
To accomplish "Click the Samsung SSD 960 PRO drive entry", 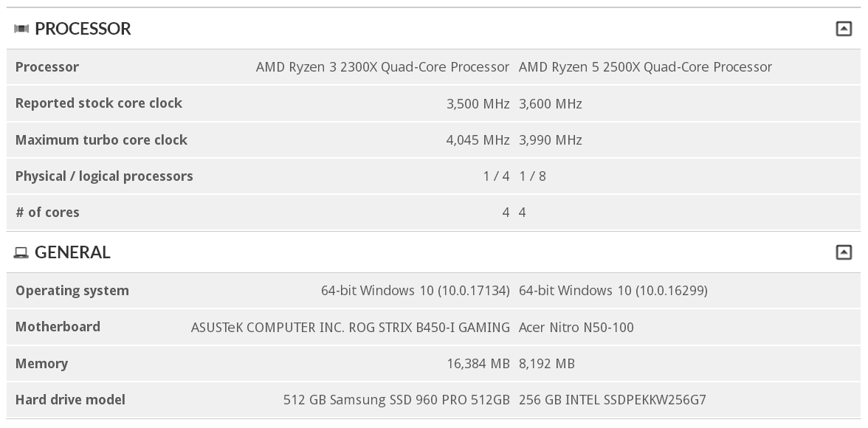I will [396, 400].
